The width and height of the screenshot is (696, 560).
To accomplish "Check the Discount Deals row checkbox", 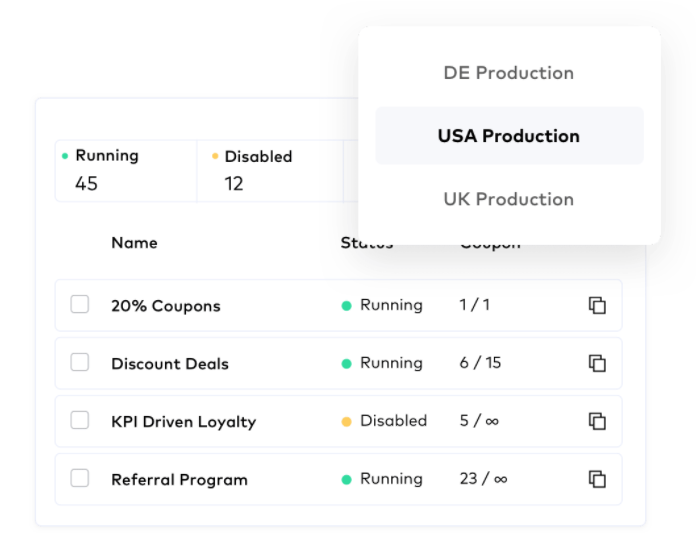I will click(x=80, y=363).
